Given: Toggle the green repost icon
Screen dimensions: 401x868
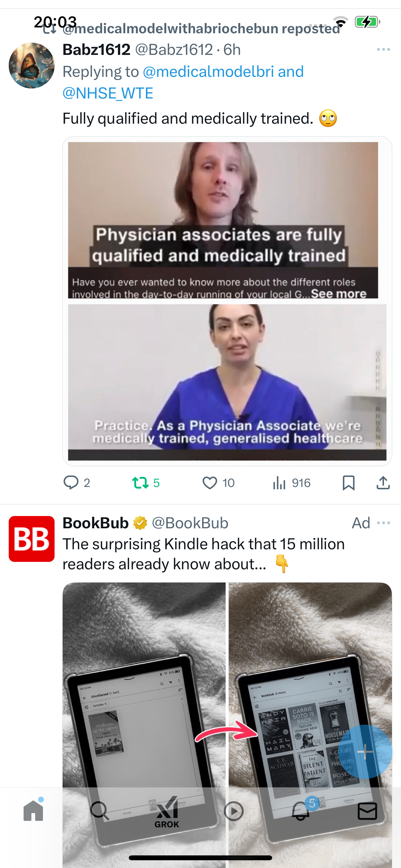Looking at the screenshot, I should click(x=140, y=482).
